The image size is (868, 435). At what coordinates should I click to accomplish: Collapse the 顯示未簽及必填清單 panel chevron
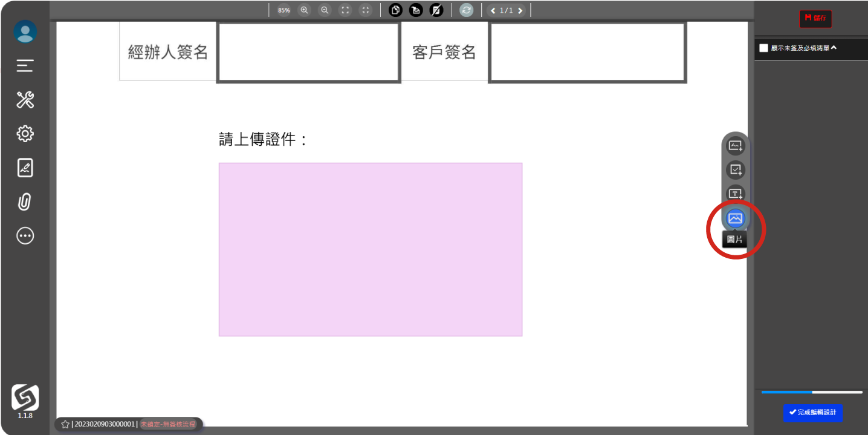[x=834, y=48]
